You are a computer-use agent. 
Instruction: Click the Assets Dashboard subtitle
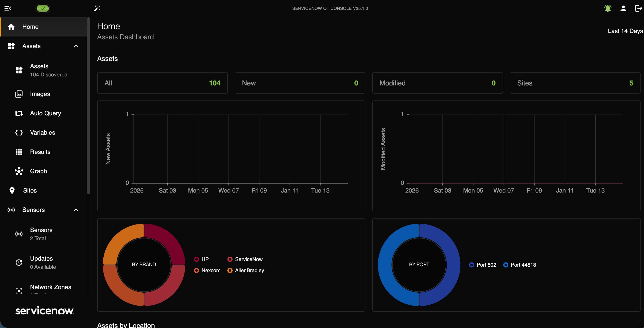click(126, 37)
